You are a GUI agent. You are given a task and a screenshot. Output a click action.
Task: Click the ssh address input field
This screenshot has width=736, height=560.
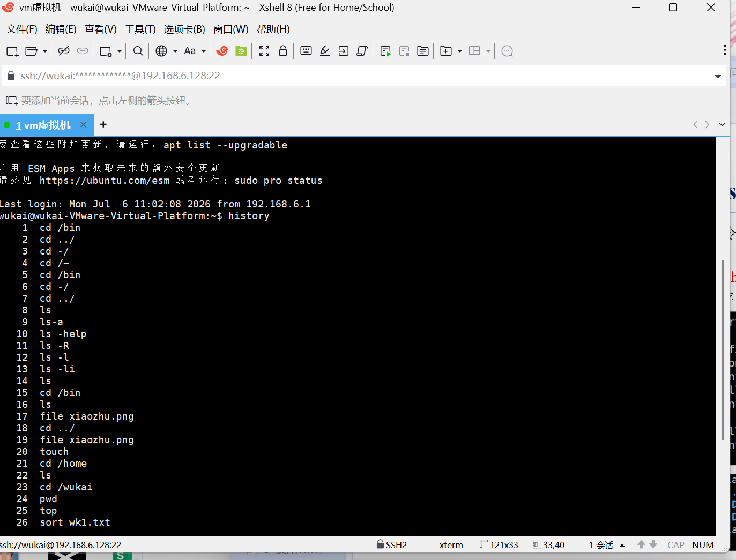[365, 76]
